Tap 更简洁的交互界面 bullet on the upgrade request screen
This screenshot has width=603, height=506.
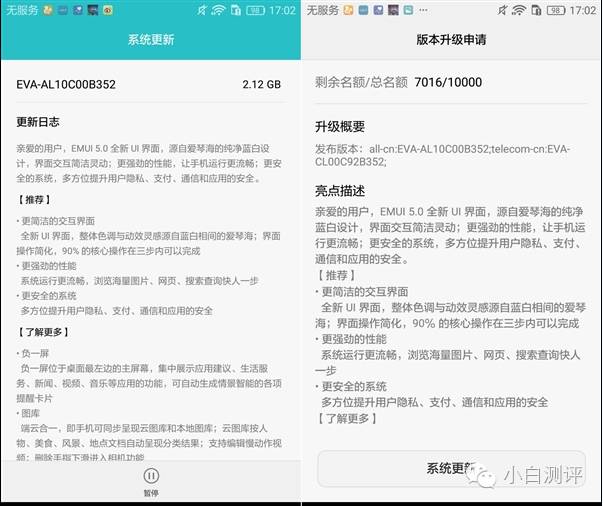[361, 292]
